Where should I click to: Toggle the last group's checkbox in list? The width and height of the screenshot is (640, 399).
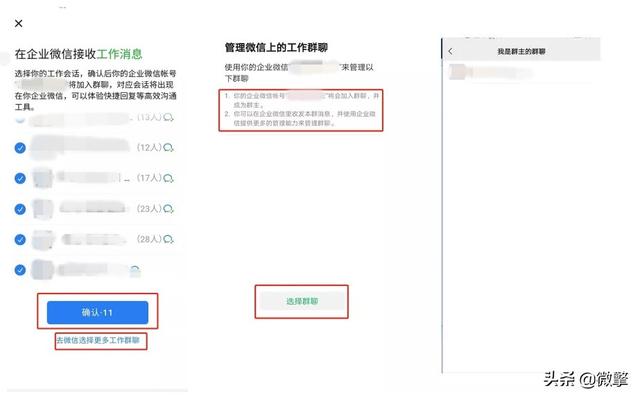pos(20,270)
